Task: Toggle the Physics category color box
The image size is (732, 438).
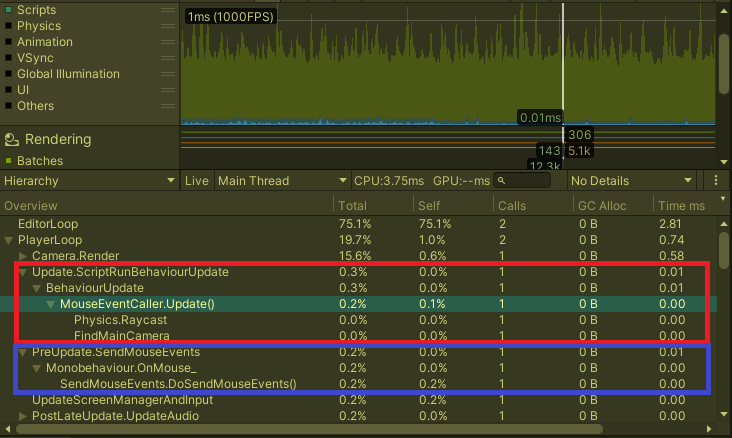Action: tap(8, 26)
